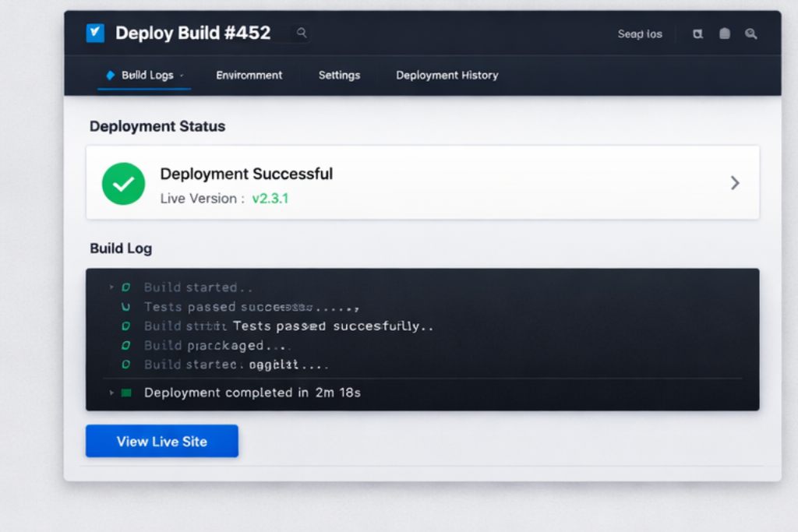Click the Seag los link in the header
Viewport: 798px width, 532px height.
(x=640, y=34)
